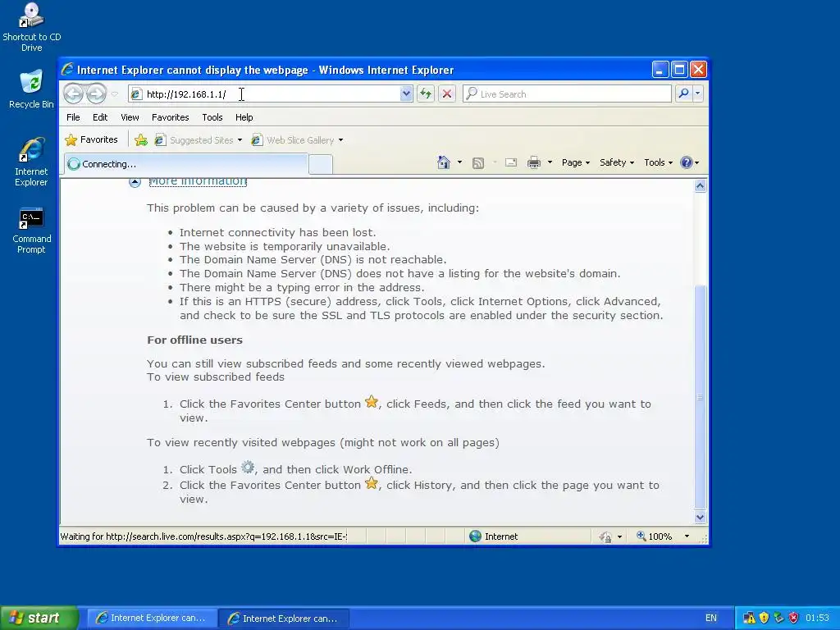Click the Refresh page icon
The image size is (840, 630).
426,94
